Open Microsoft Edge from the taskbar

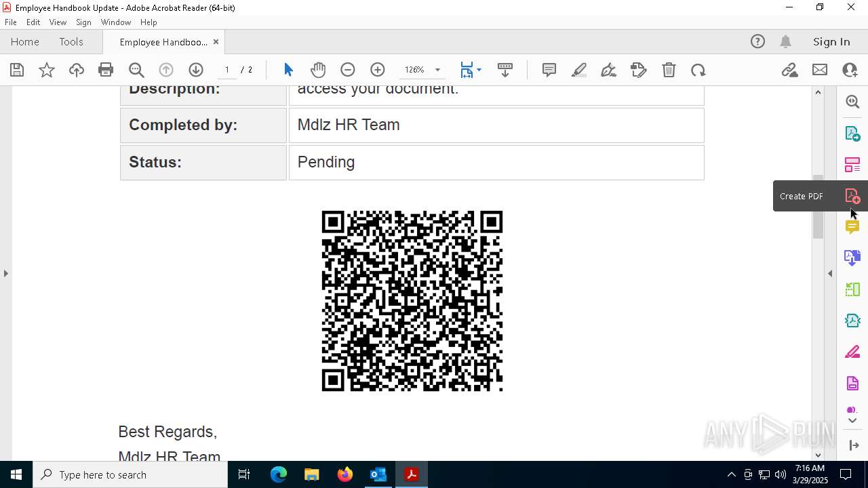click(x=279, y=474)
